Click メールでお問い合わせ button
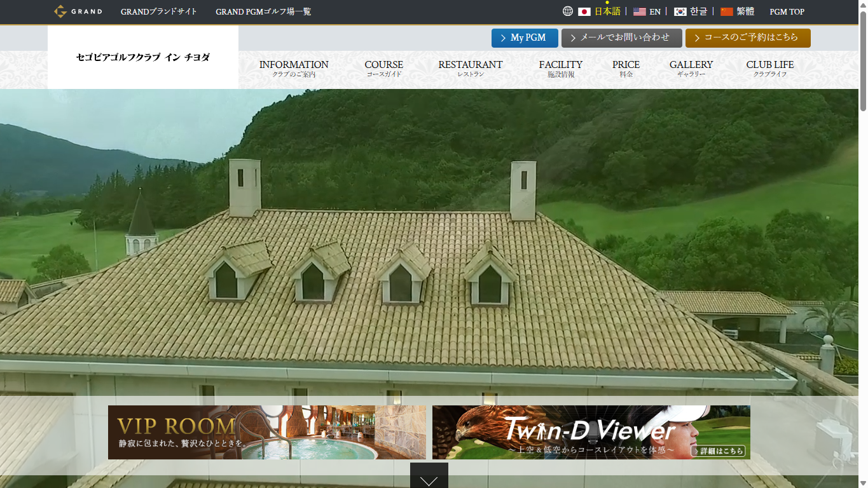The image size is (868, 488). [x=622, y=38]
